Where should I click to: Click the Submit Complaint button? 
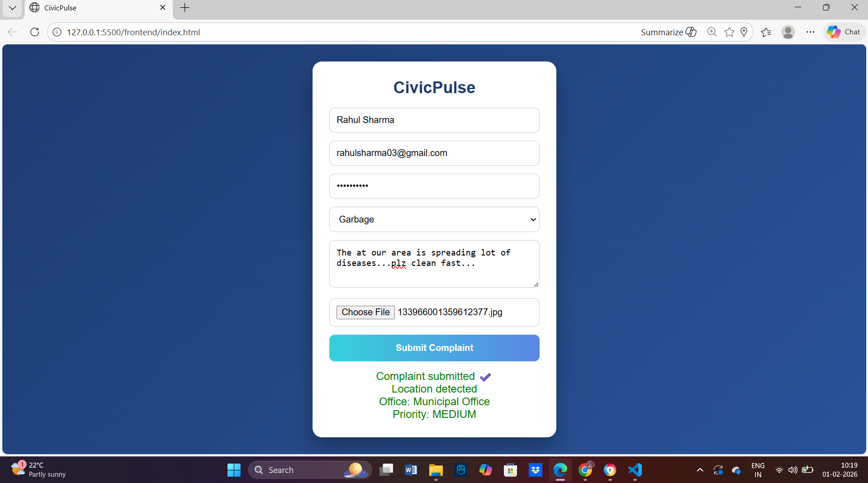click(x=434, y=348)
